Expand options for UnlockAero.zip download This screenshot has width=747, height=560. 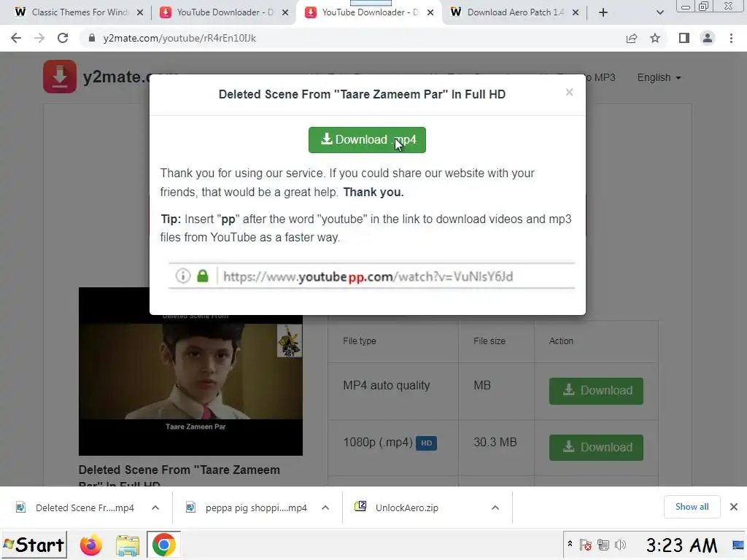coord(495,507)
